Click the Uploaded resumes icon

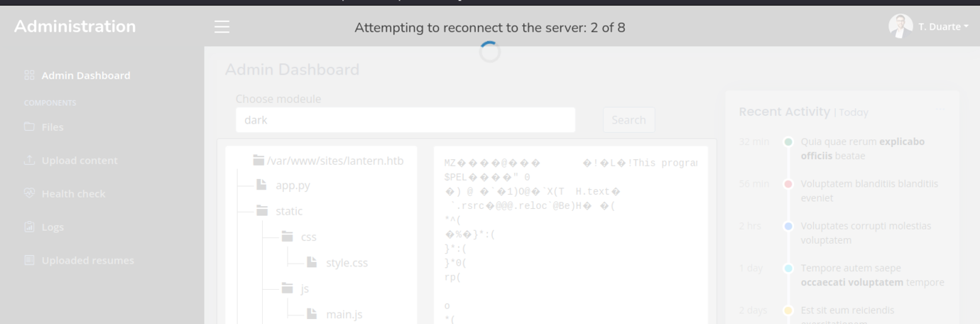point(29,261)
